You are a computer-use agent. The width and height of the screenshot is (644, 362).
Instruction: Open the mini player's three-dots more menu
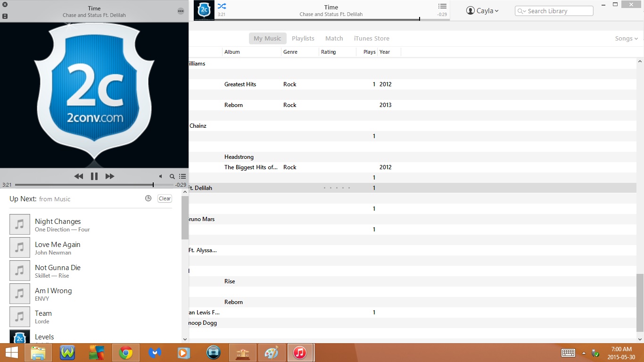point(181,11)
